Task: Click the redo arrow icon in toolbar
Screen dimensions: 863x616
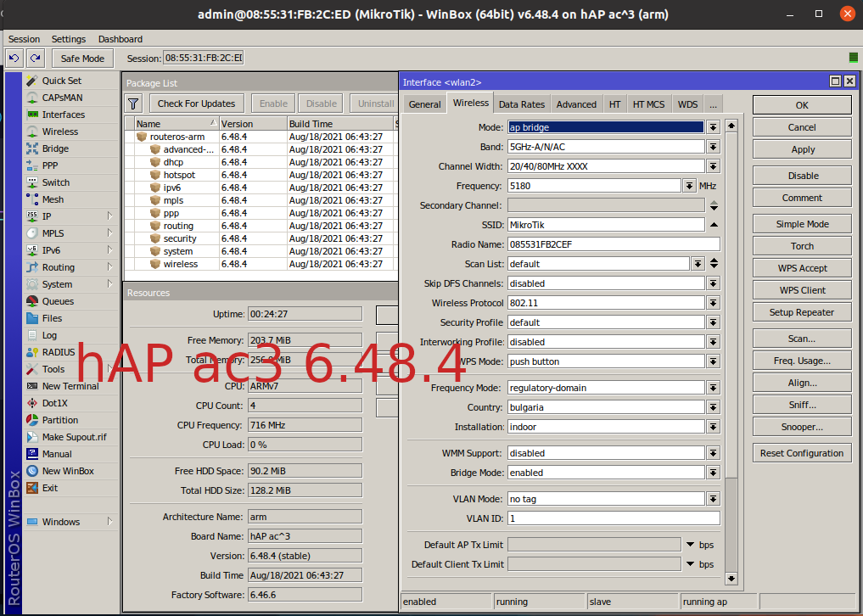Action: (35, 58)
